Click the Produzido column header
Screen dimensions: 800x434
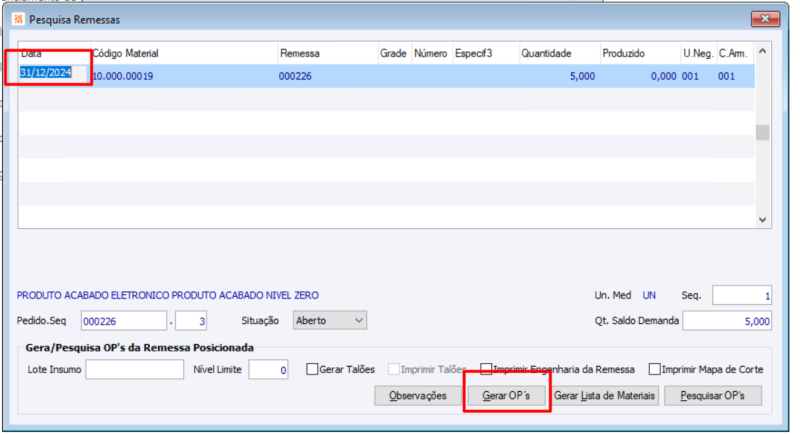click(641, 53)
